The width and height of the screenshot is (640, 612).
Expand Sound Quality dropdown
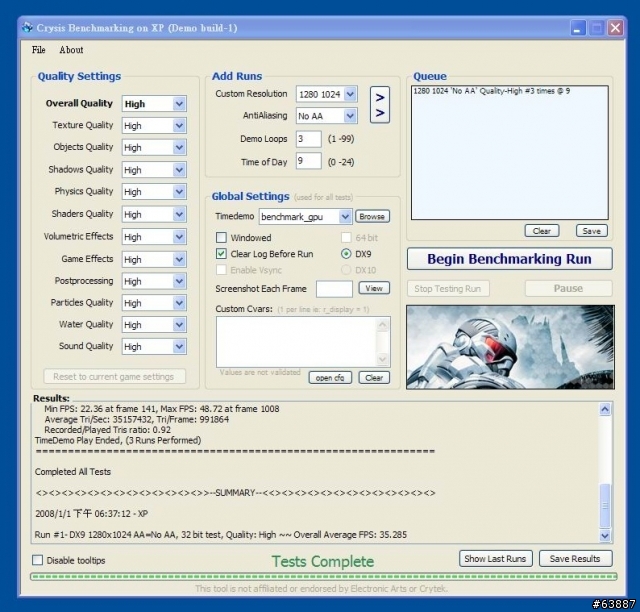(179, 347)
